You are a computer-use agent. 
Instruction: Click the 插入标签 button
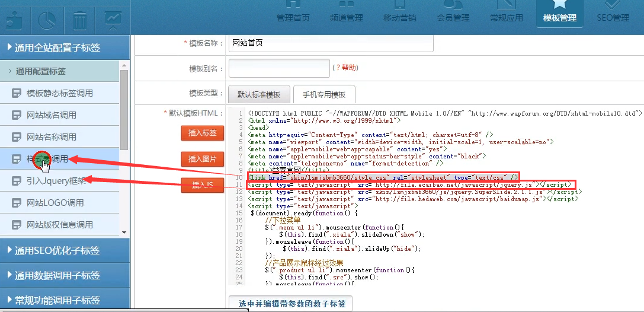click(x=202, y=133)
